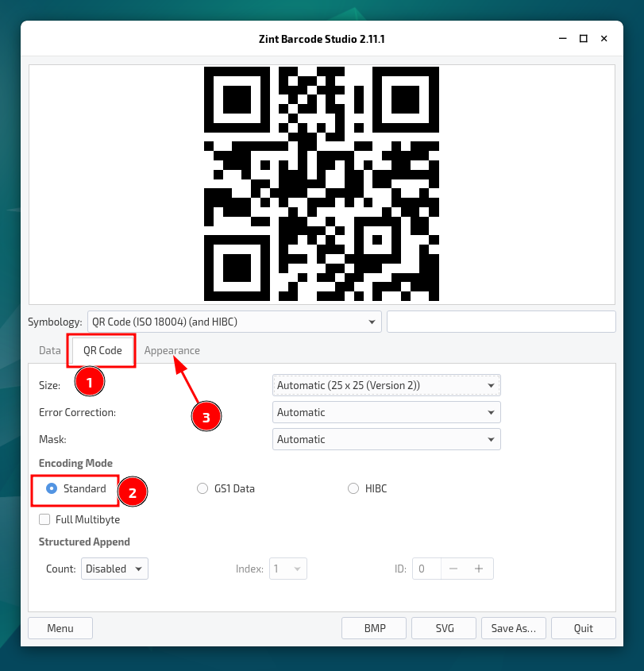Switch to the Data tab
644x671 pixels.
[x=50, y=350]
